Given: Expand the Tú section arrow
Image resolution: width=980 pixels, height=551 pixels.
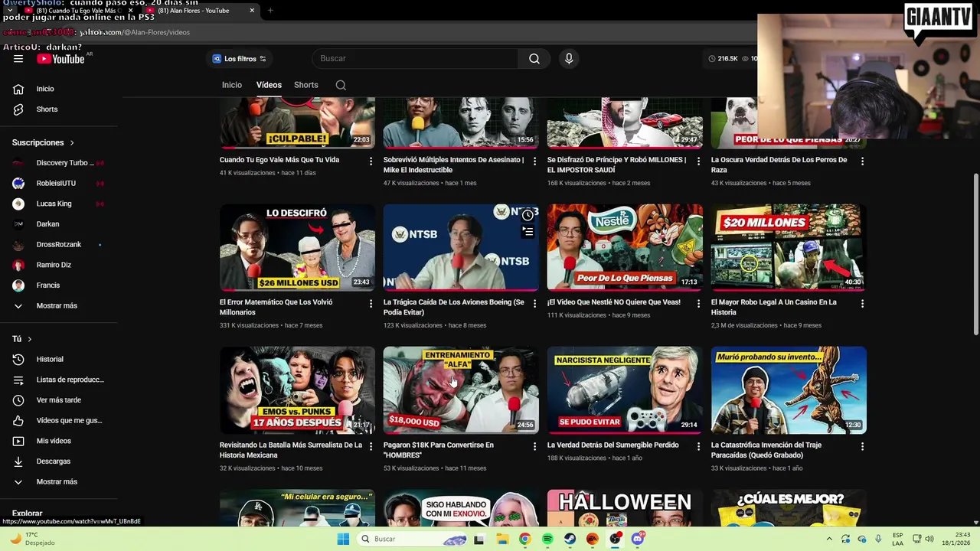Looking at the screenshot, I should [30, 339].
